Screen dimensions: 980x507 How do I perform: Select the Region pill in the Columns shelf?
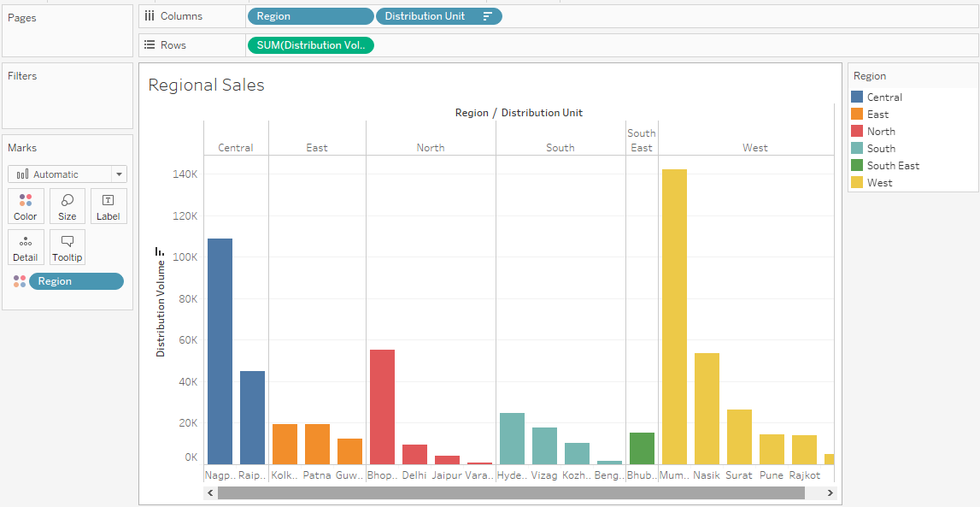(310, 15)
